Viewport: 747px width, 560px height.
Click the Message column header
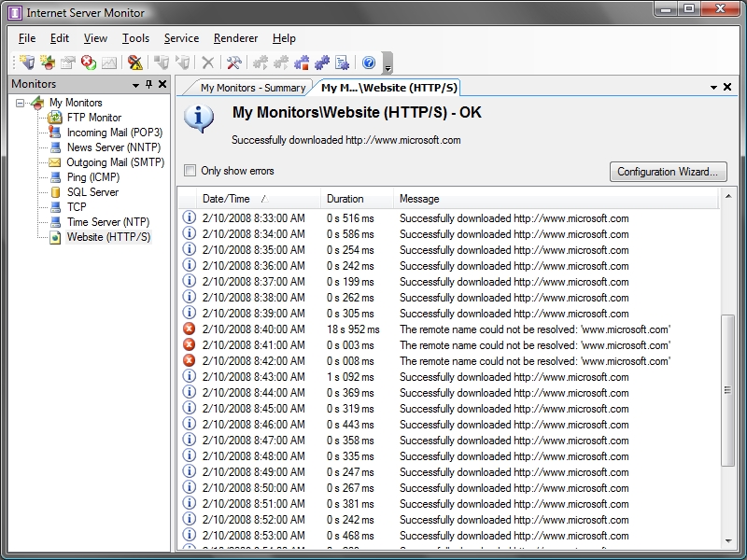tap(556, 199)
